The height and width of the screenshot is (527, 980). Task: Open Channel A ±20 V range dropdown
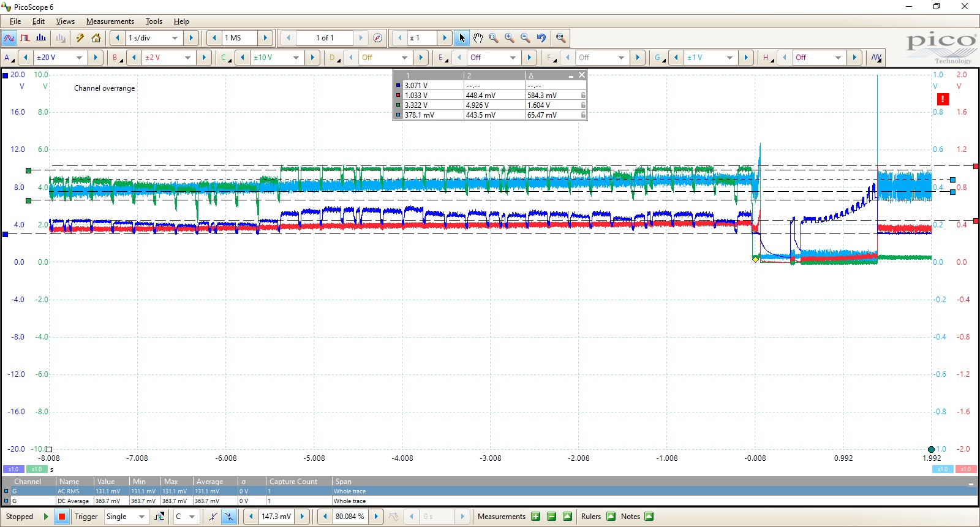79,58
